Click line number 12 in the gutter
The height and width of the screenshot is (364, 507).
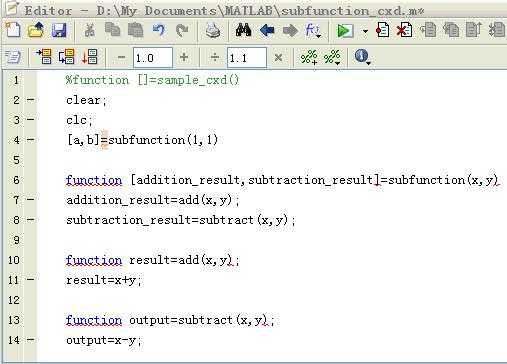[14, 300]
